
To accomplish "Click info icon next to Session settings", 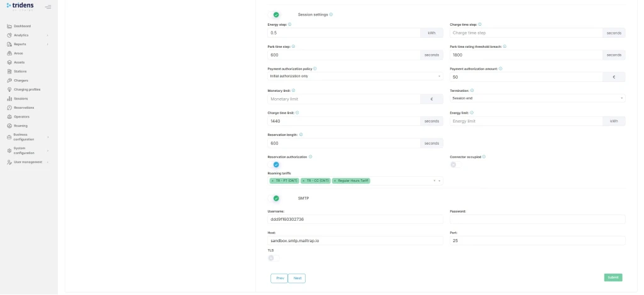I will click(x=331, y=14).
